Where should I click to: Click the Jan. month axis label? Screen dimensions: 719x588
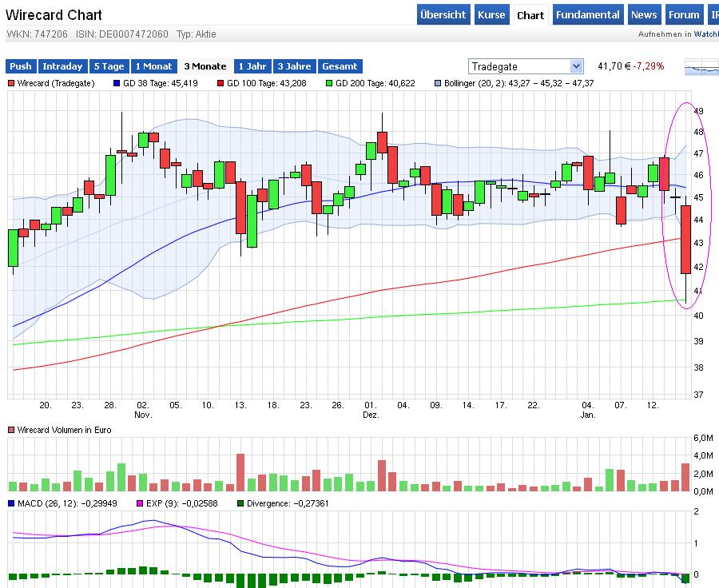(x=588, y=415)
